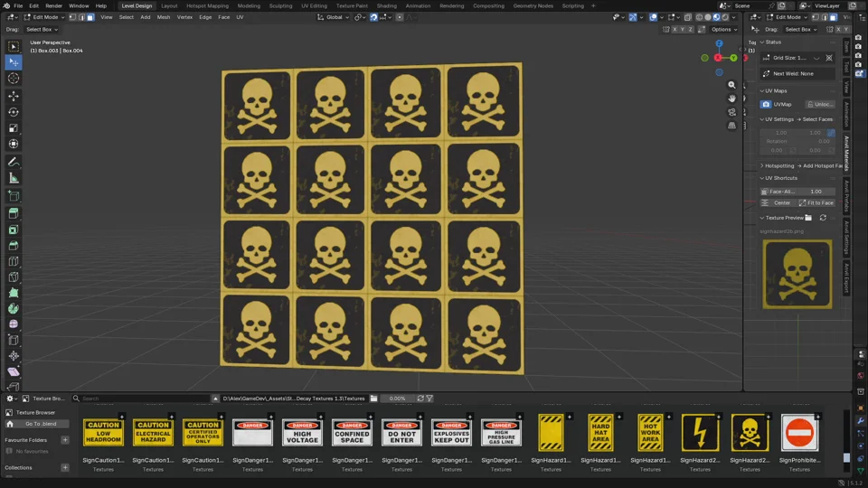Screen dimensions: 868x488
Task: Switch to UV Editing workspace tab
Action: coord(314,5)
